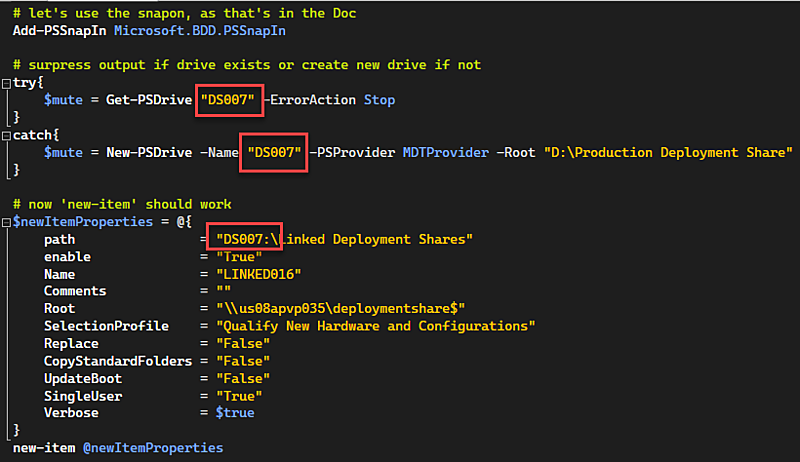This screenshot has height=462, width=800.
Task: Click "DS007" string after -Name
Action: point(274,152)
